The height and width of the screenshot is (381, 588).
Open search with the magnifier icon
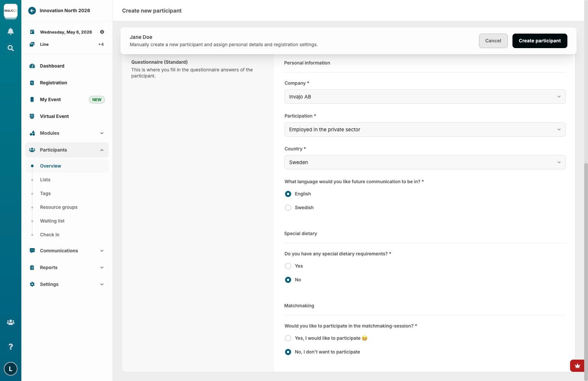(x=11, y=48)
